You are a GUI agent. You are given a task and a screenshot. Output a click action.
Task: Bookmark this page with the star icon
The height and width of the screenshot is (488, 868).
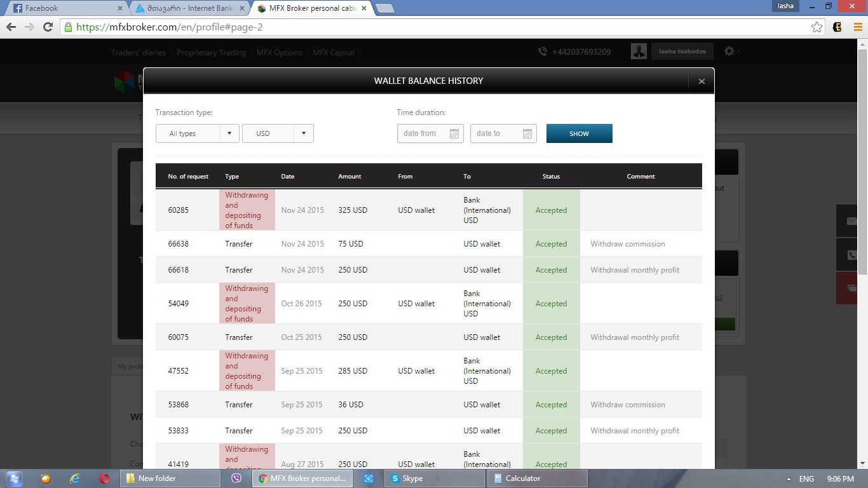pyautogui.click(x=817, y=27)
